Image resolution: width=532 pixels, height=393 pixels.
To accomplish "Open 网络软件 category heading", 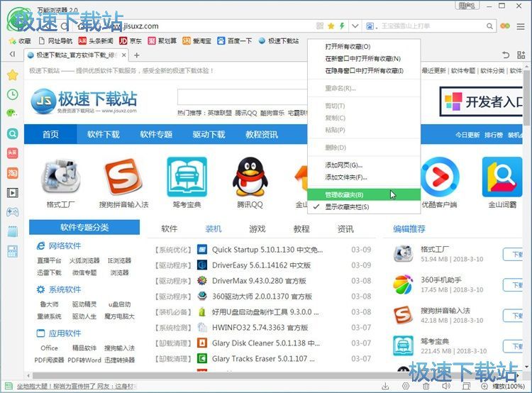I will coord(59,245).
